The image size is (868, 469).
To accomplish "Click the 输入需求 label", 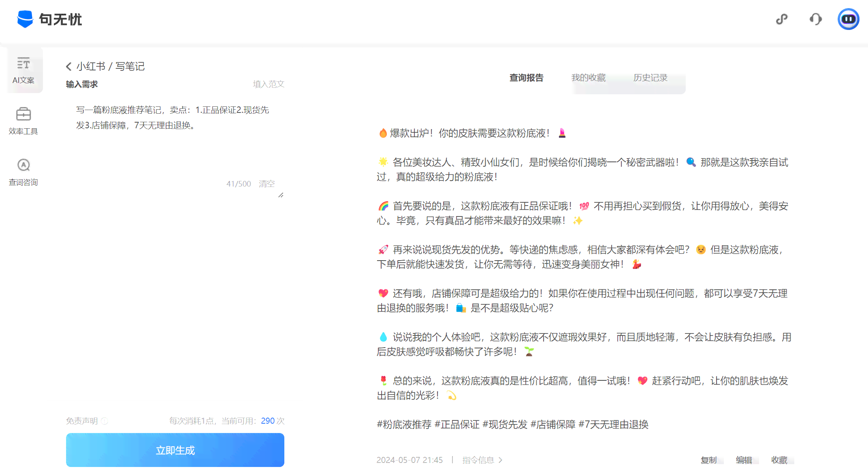I will tap(82, 84).
